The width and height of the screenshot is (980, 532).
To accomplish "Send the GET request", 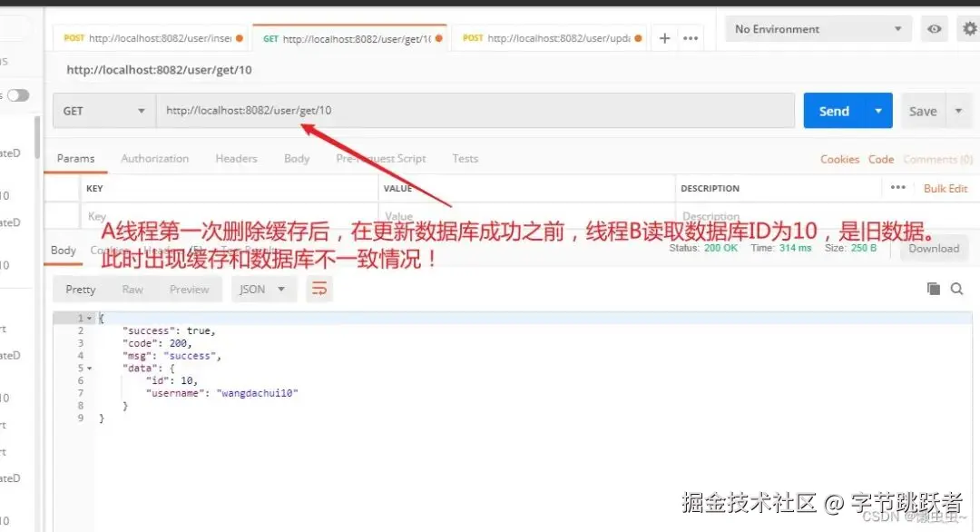I will pos(834,110).
